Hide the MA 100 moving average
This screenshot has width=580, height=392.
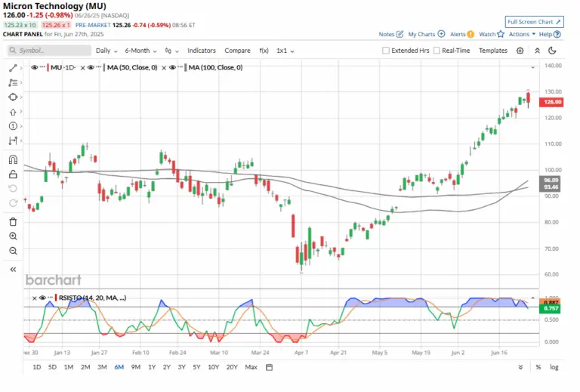click(172, 68)
